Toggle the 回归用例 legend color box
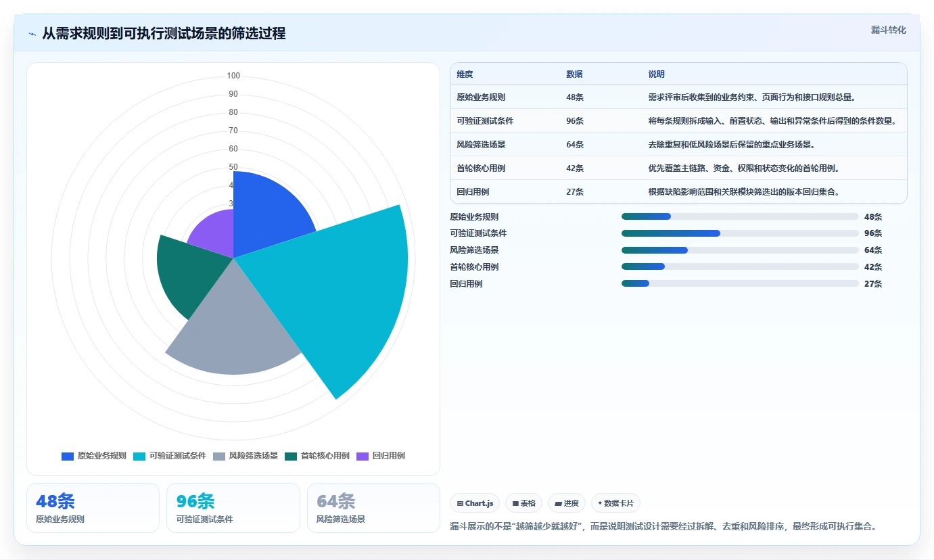This screenshot has width=934, height=560. pyautogui.click(x=363, y=457)
